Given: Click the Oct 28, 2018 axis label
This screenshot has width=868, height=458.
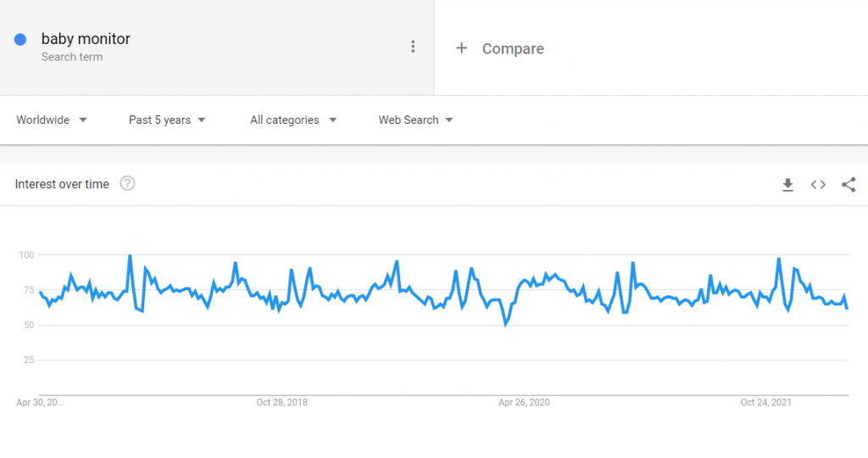Looking at the screenshot, I should point(281,402).
